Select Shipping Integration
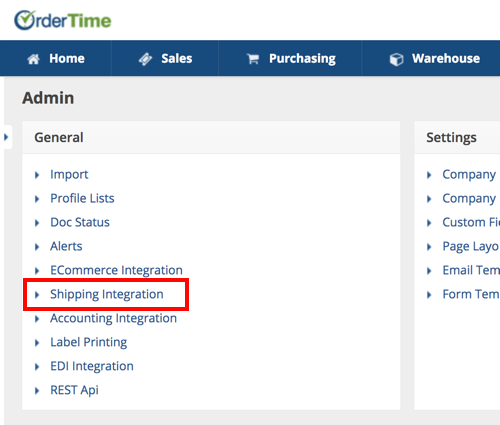500x425 pixels. click(107, 294)
